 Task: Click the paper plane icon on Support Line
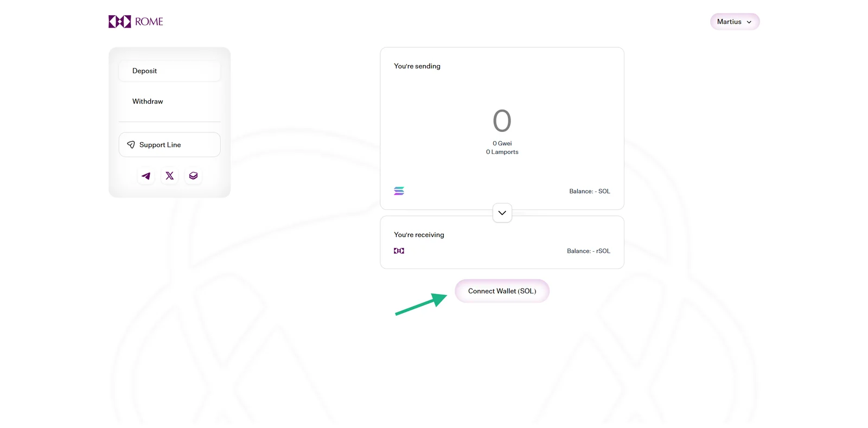point(131,145)
